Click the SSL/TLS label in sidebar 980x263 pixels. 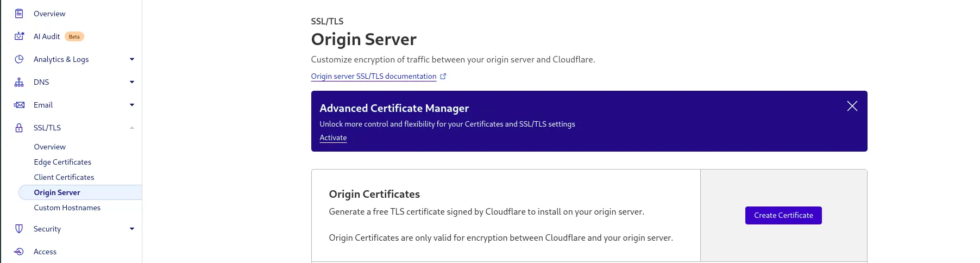[47, 128]
